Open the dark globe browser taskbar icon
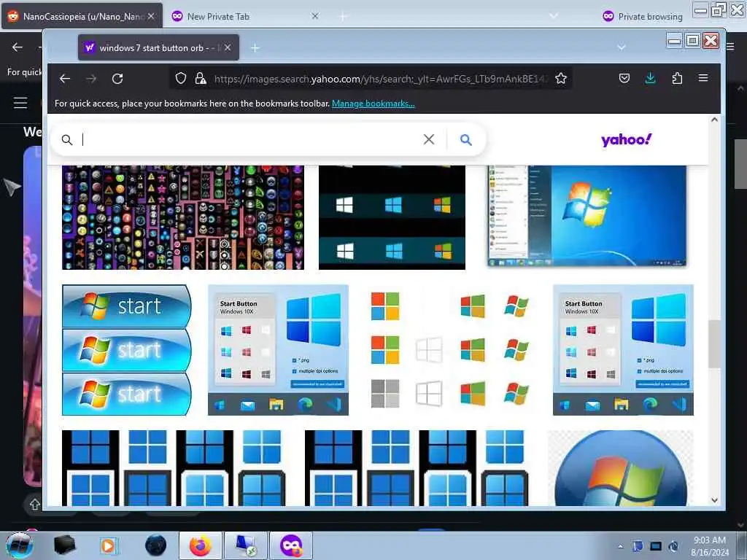This screenshot has width=747, height=560. [156, 545]
